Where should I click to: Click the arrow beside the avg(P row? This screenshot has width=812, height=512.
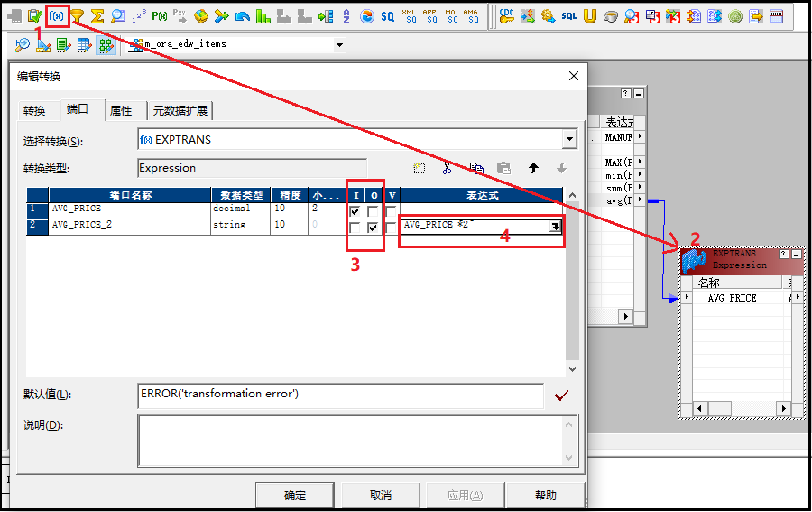tap(640, 199)
